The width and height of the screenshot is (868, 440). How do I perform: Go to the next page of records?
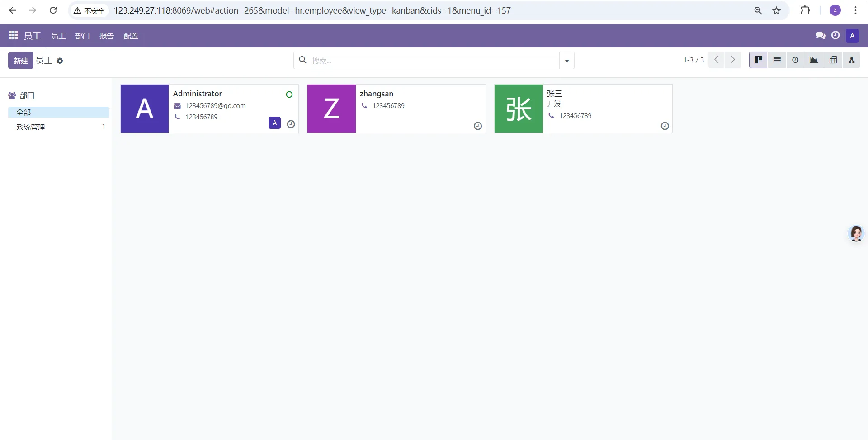tap(733, 60)
